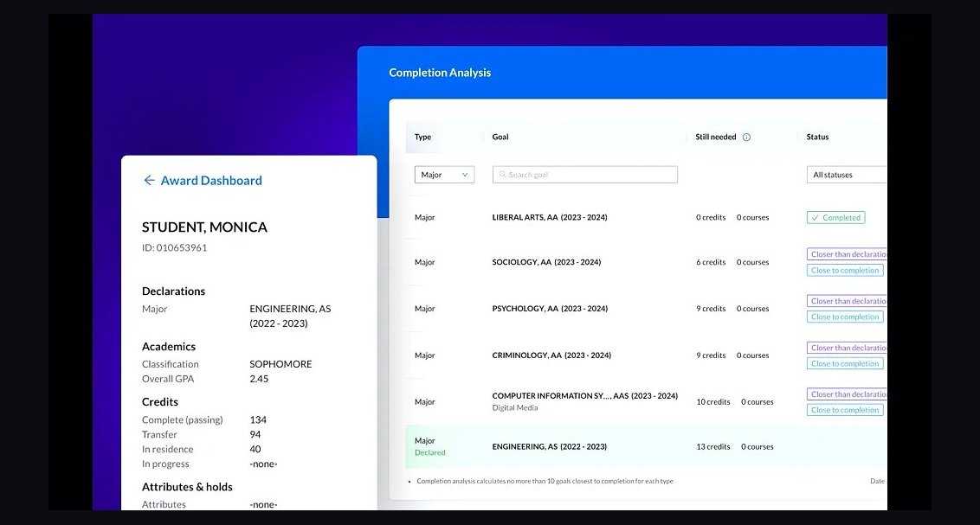
Task: Open the Major type dropdown
Action: (x=444, y=175)
